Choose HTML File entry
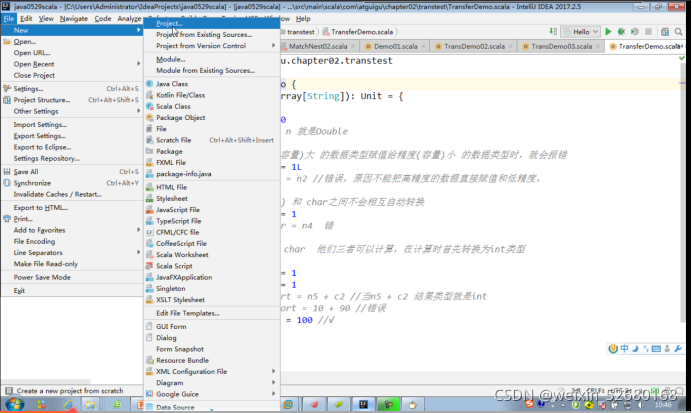 (212, 187)
